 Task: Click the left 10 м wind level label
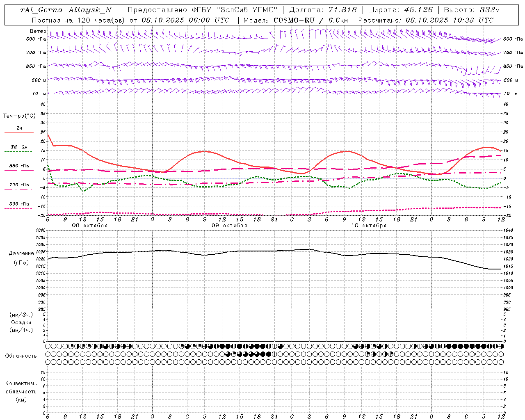click(39, 94)
